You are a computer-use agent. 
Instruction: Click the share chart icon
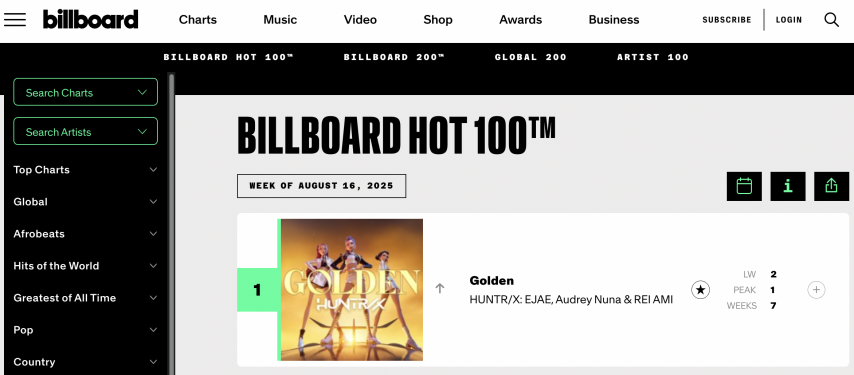point(831,186)
